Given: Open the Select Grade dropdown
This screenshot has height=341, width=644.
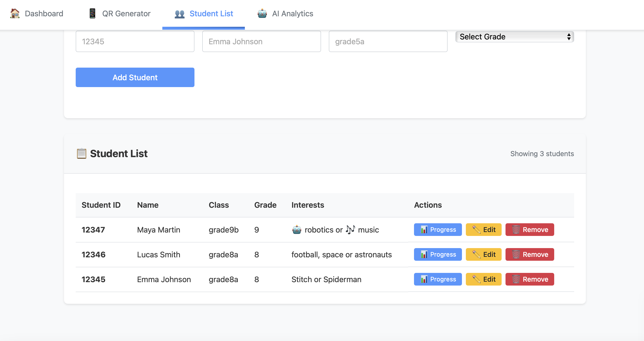Looking at the screenshot, I should point(514,37).
